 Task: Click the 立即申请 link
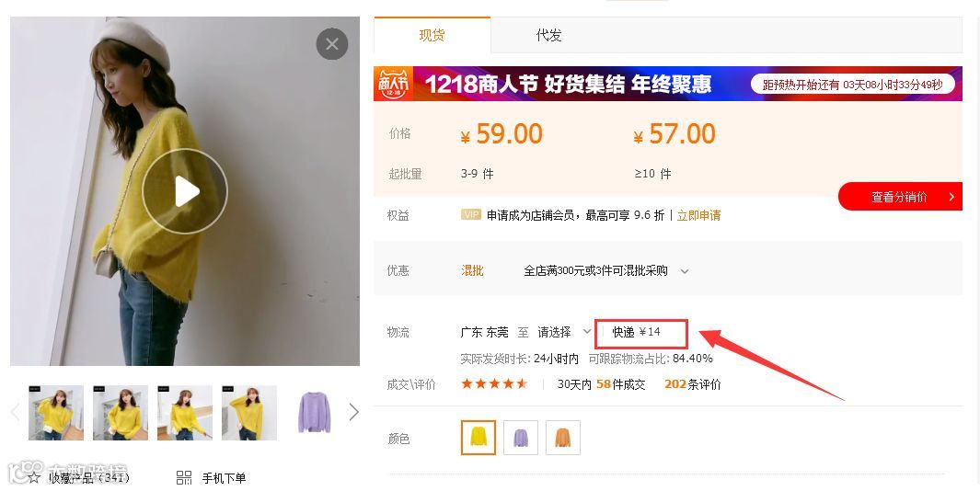[x=698, y=215]
